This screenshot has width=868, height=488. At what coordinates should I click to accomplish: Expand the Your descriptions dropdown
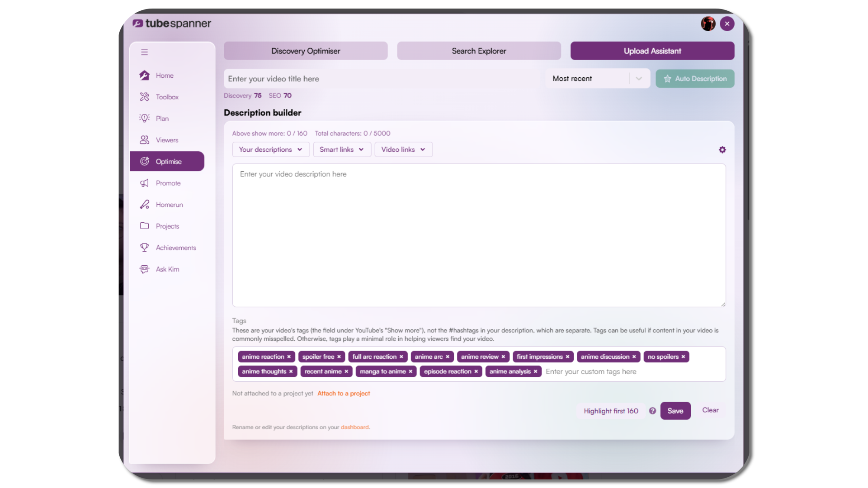pos(271,150)
